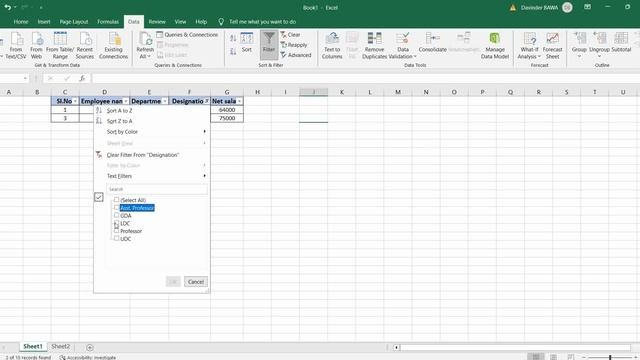
Task: Open From Text/CSV import
Action: pos(16,45)
